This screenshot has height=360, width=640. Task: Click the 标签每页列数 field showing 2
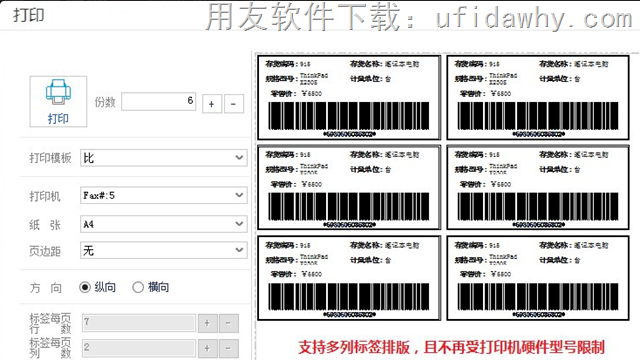139,348
